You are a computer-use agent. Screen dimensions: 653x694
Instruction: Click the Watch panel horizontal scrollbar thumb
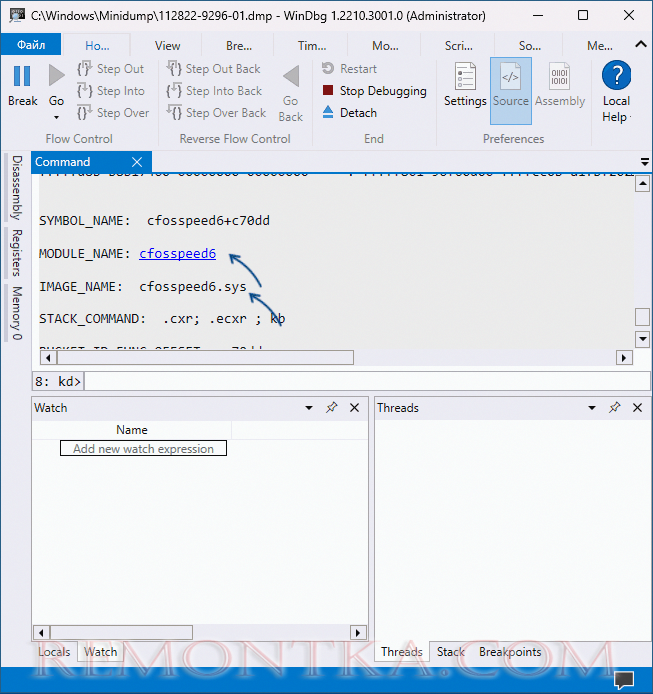pos(121,632)
